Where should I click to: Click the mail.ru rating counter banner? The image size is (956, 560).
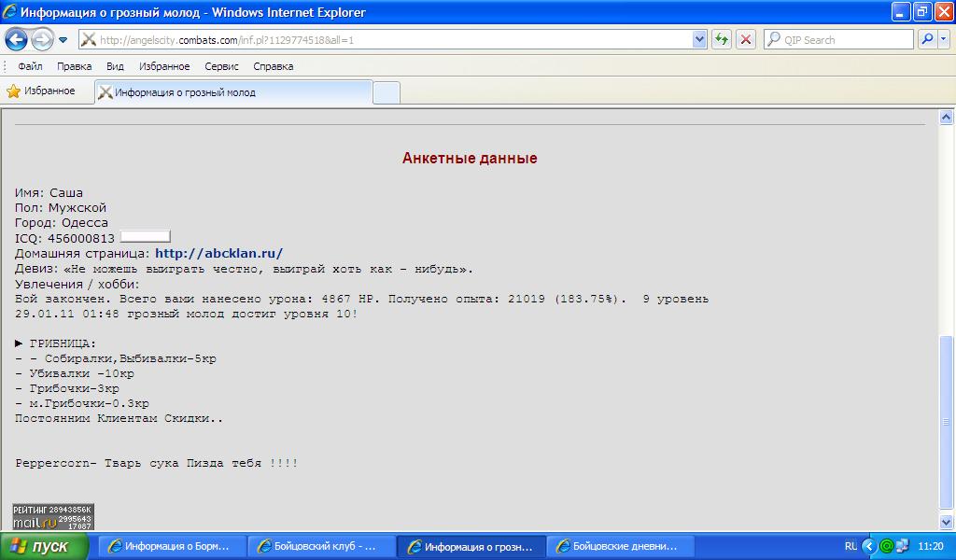(x=53, y=516)
